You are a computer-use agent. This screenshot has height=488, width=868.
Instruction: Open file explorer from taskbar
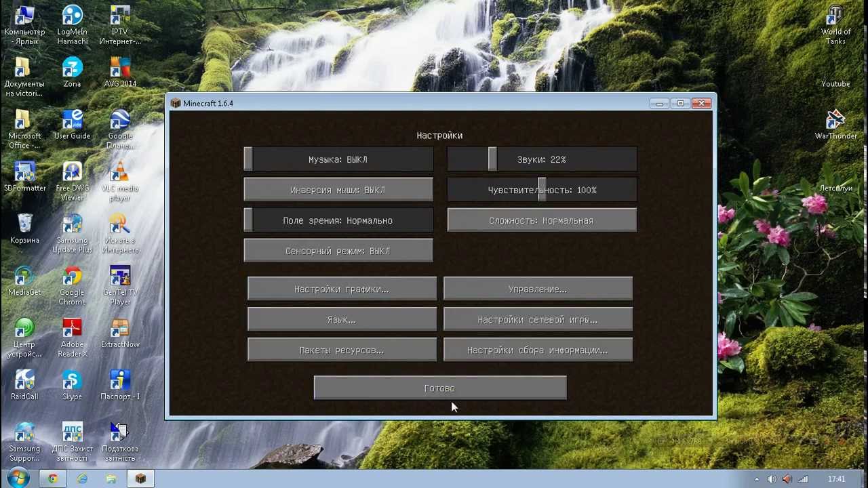coord(111,479)
